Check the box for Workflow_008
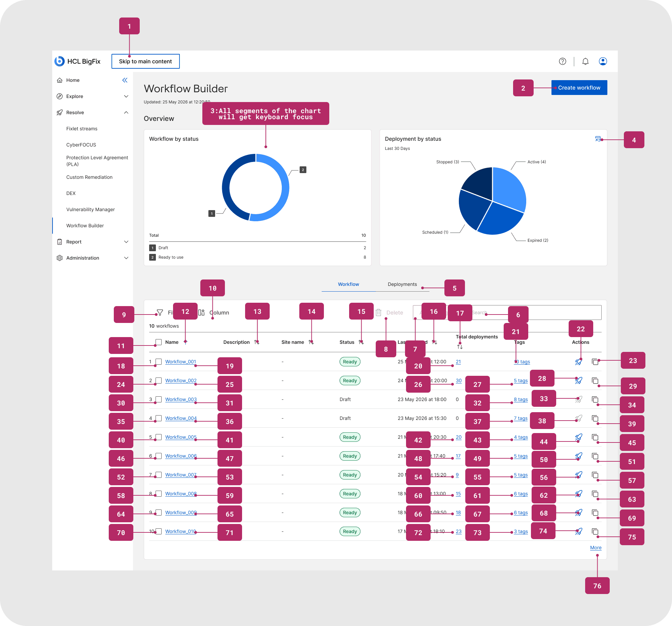The height and width of the screenshot is (626, 672). coord(159,494)
